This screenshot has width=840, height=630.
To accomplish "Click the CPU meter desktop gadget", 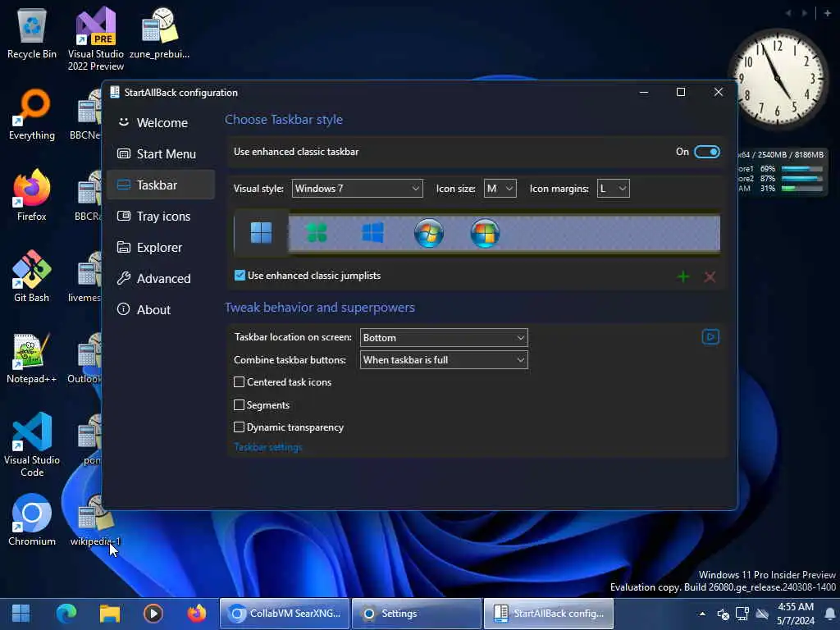I will (x=782, y=172).
